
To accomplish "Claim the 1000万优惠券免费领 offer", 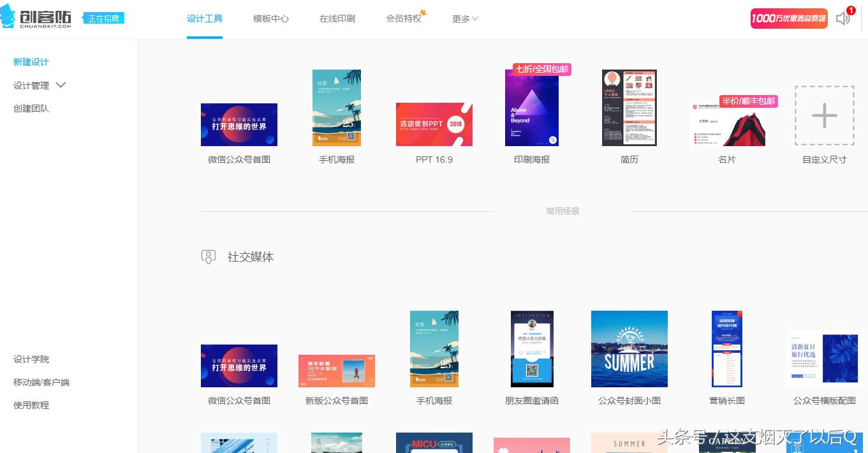I will click(788, 19).
